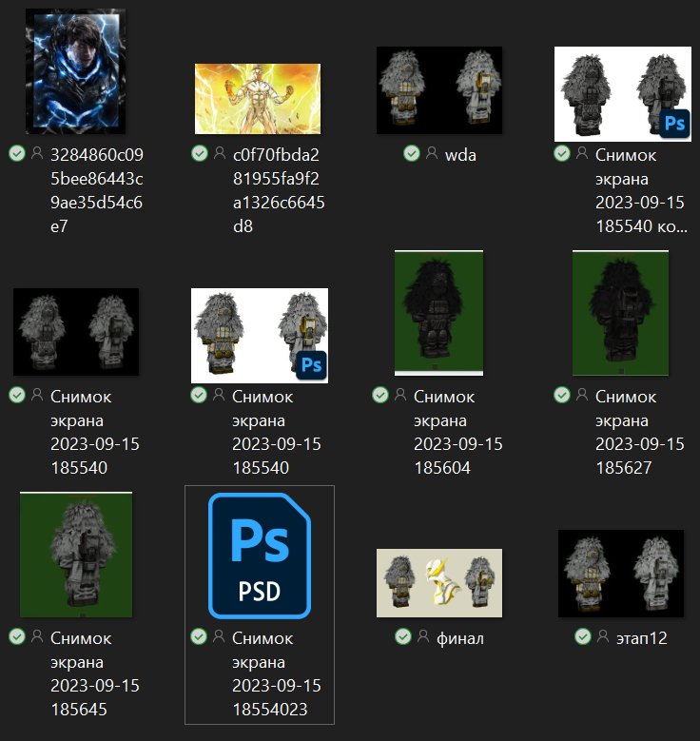The image size is (700, 741).
Task: Click file name 'Снимок экрана 2023-09-15 185540 ко...'
Action: [x=641, y=190]
